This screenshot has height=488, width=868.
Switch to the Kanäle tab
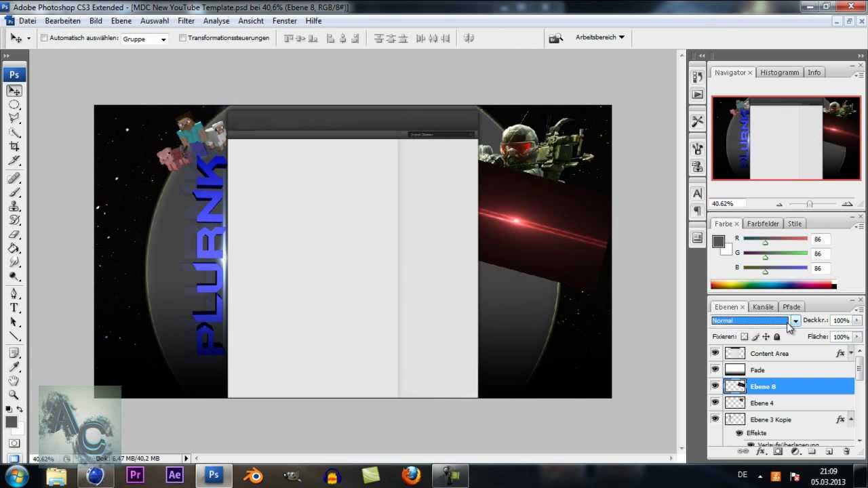(x=763, y=307)
